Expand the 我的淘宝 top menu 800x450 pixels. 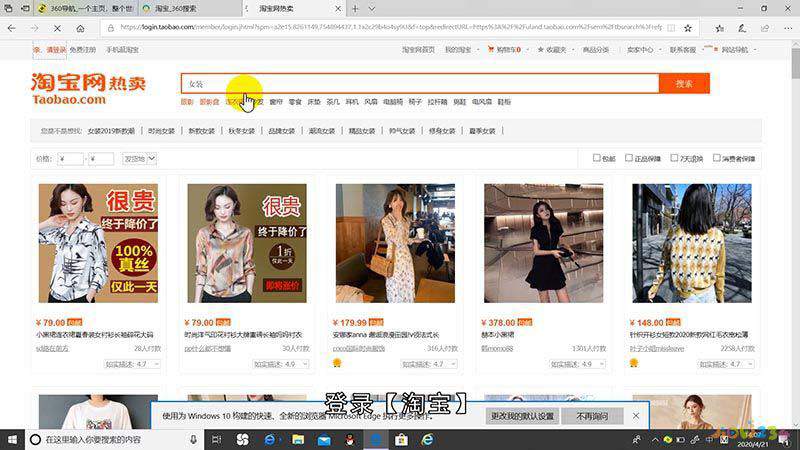[x=461, y=49]
